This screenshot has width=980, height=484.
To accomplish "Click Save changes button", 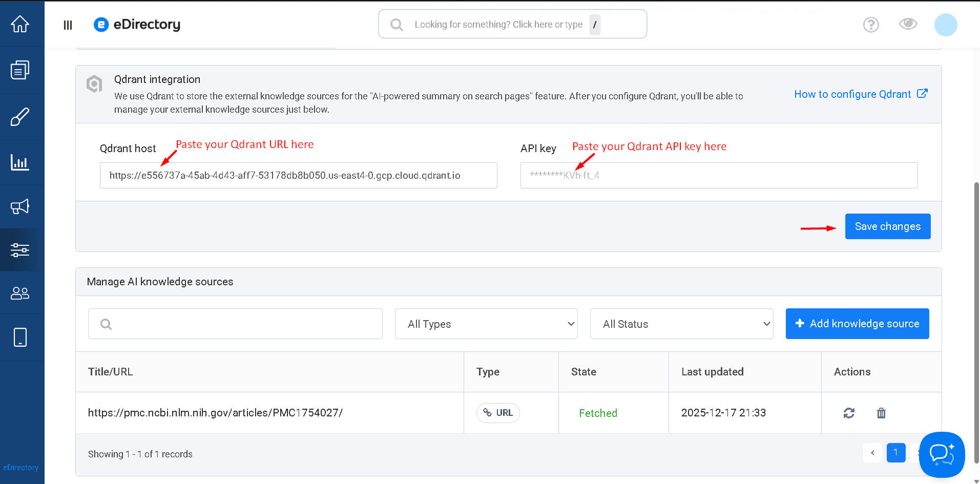I will click(888, 226).
